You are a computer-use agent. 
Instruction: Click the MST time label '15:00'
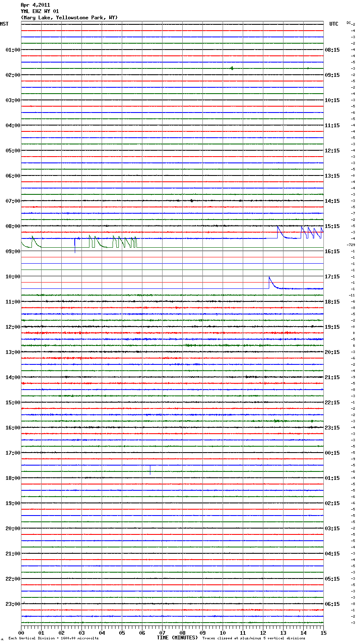[13, 403]
